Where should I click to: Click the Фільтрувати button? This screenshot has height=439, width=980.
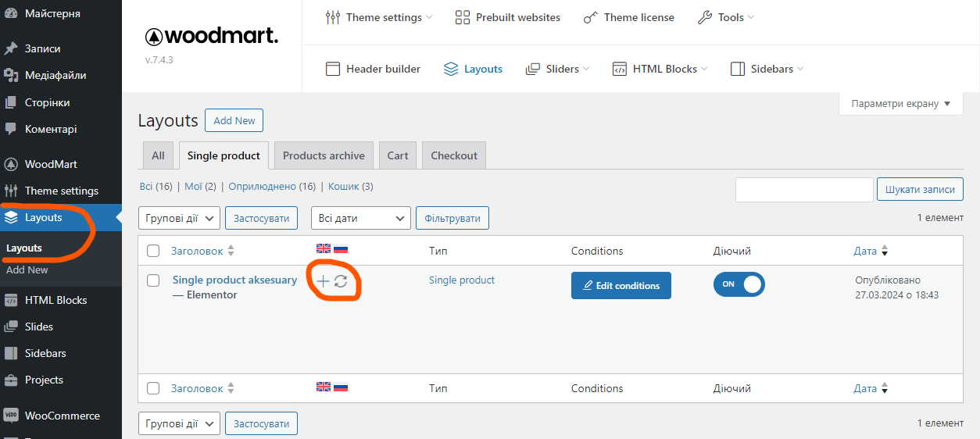[x=452, y=218]
